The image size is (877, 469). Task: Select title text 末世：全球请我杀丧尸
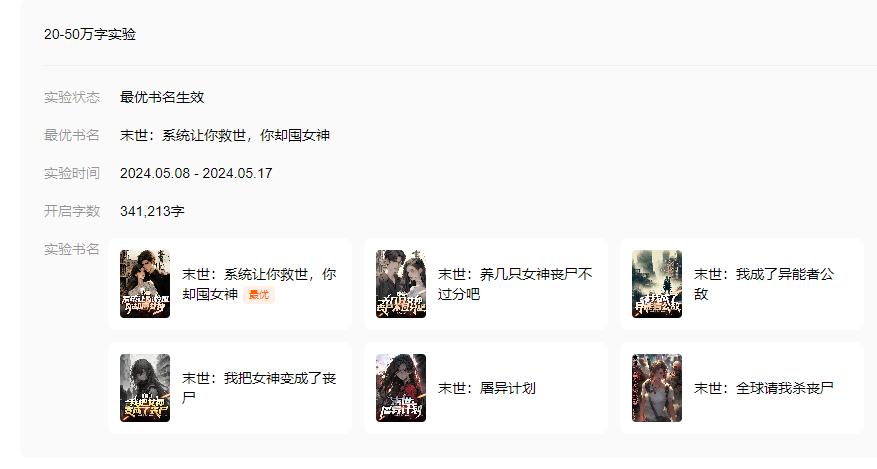[763, 388]
